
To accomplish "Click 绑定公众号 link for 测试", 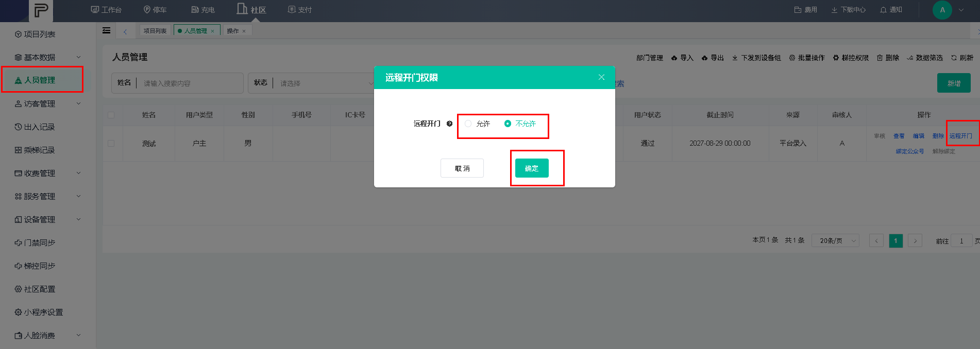I will (910, 151).
